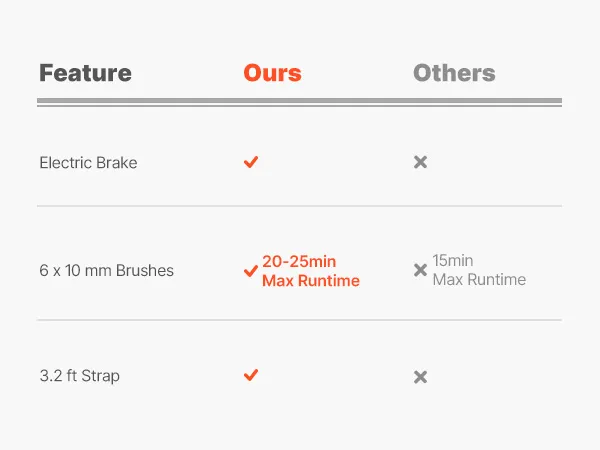600x450 pixels.
Task: Click the gray X for Electric Brake
Action: click(421, 162)
